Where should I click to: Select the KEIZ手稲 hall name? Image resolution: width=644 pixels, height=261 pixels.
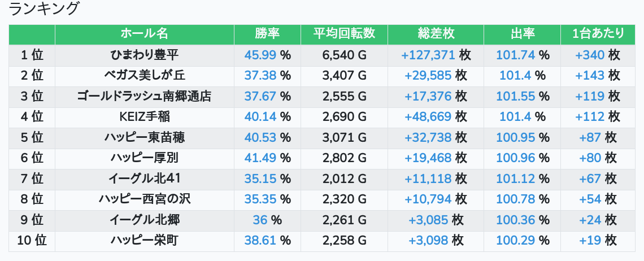[x=145, y=117]
